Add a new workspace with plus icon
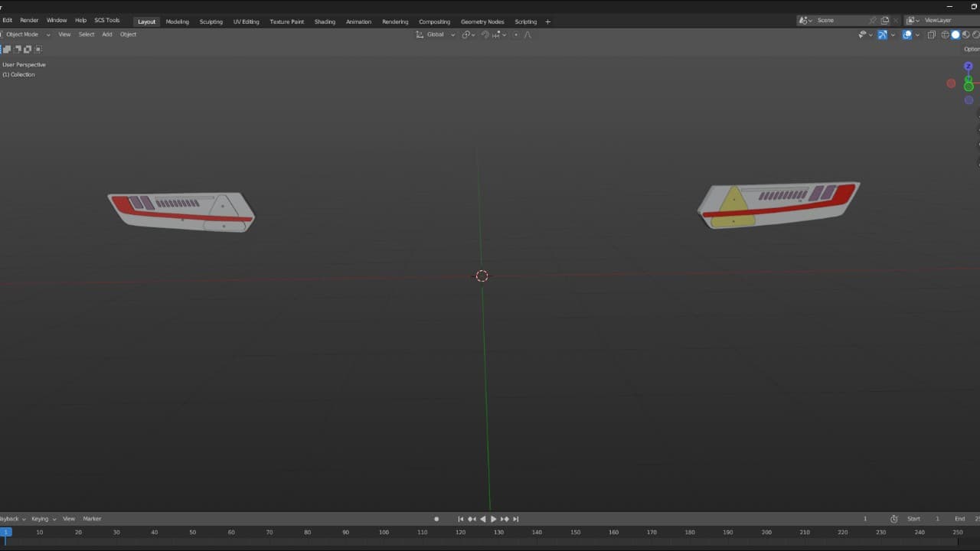Screen dimensions: 980x551 click(x=547, y=21)
